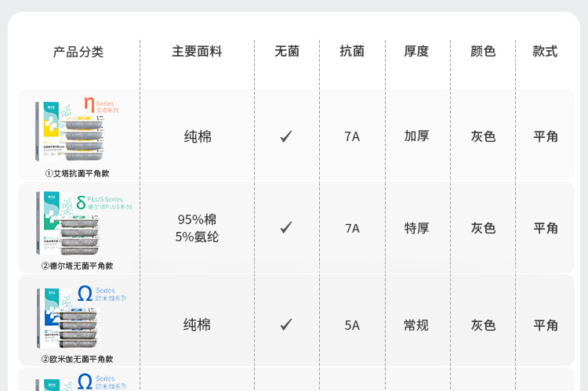Click the δ PLUS Series logo

[105, 203]
